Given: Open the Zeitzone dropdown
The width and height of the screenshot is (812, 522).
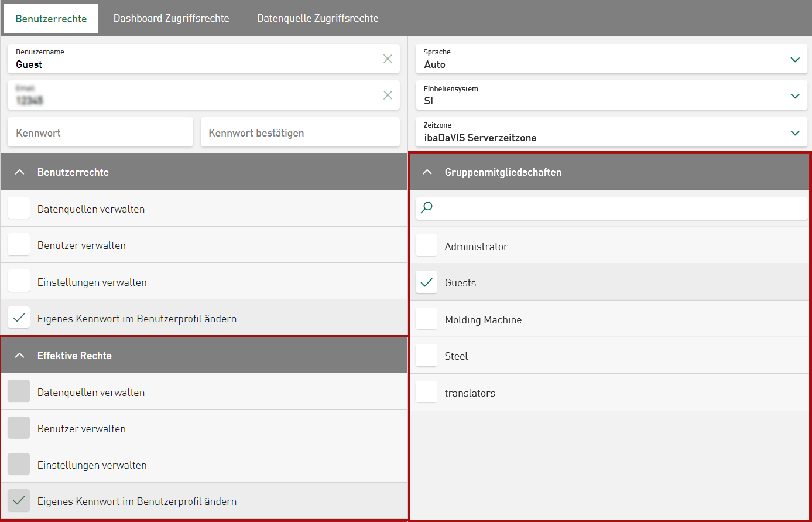Looking at the screenshot, I should point(794,132).
